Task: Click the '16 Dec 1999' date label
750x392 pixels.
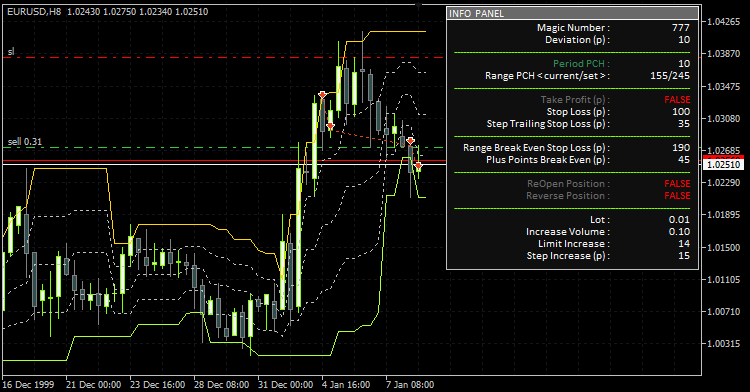Action: (x=28, y=384)
